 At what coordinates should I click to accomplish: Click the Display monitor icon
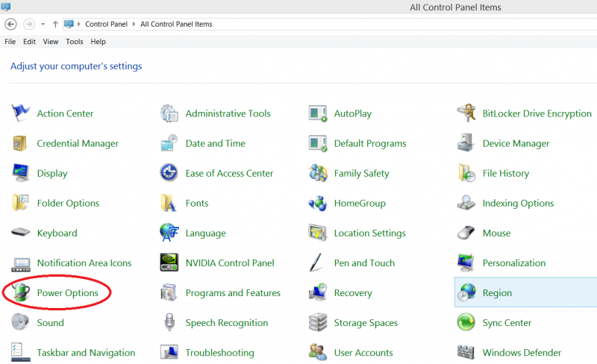20,173
